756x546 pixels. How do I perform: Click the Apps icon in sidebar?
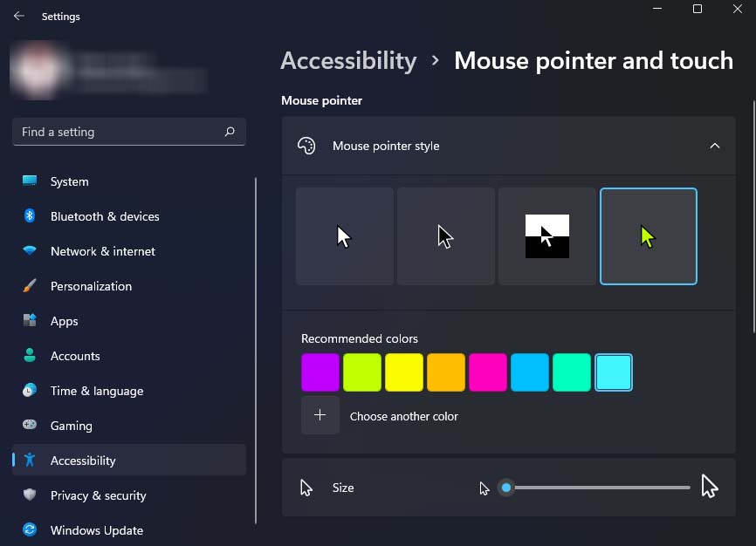(30, 320)
